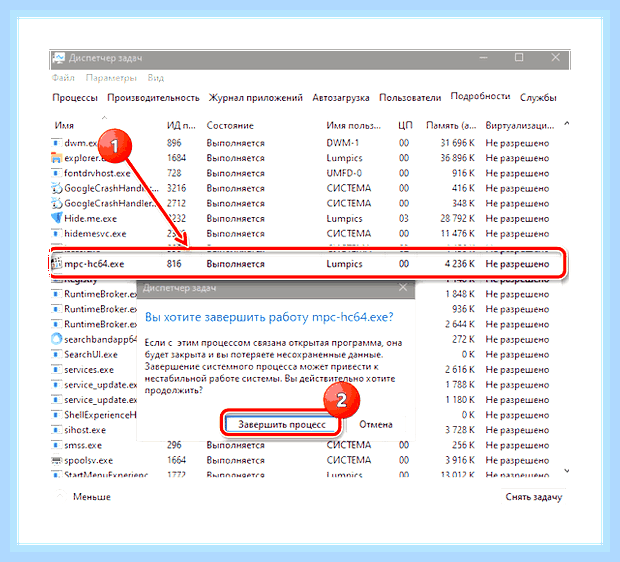Click the Task Manager title bar icon
The image size is (620, 562).
59,59
